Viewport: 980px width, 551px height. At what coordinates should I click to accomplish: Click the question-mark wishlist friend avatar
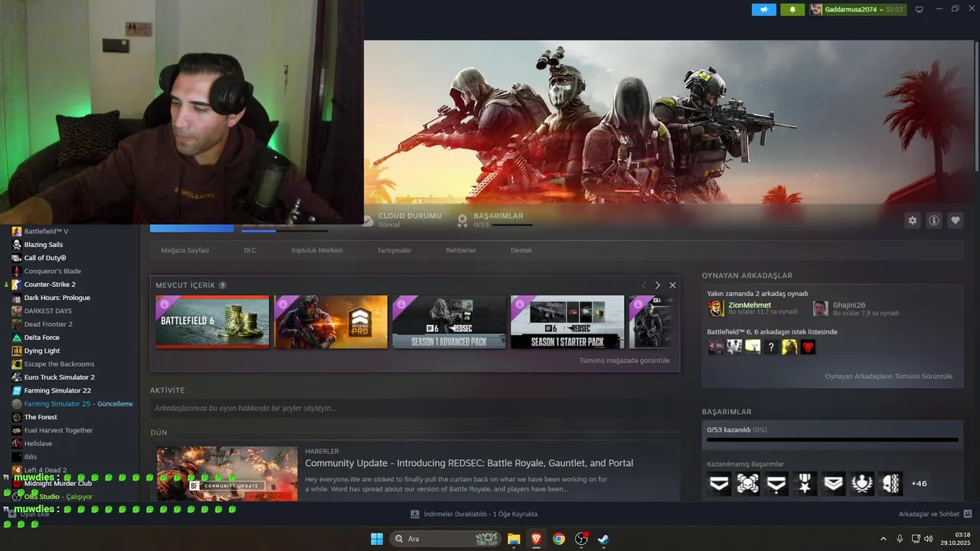(x=771, y=347)
